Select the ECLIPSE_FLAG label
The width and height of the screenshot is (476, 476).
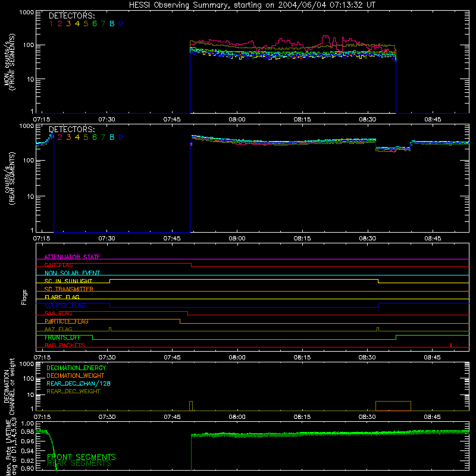pyautogui.click(x=65, y=305)
